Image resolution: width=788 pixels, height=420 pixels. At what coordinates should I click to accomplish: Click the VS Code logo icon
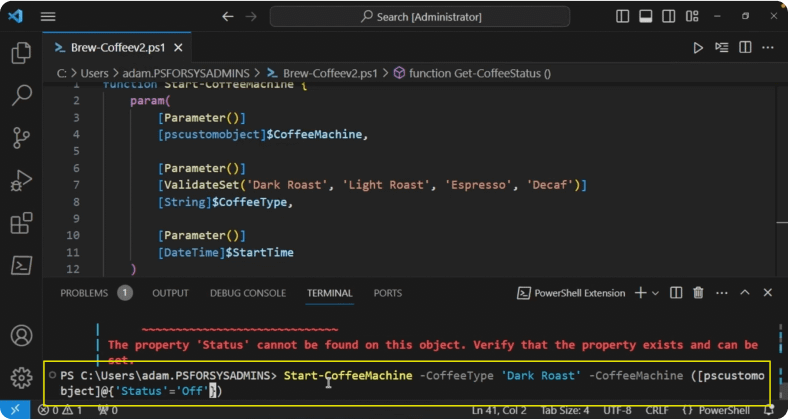(15, 16)
